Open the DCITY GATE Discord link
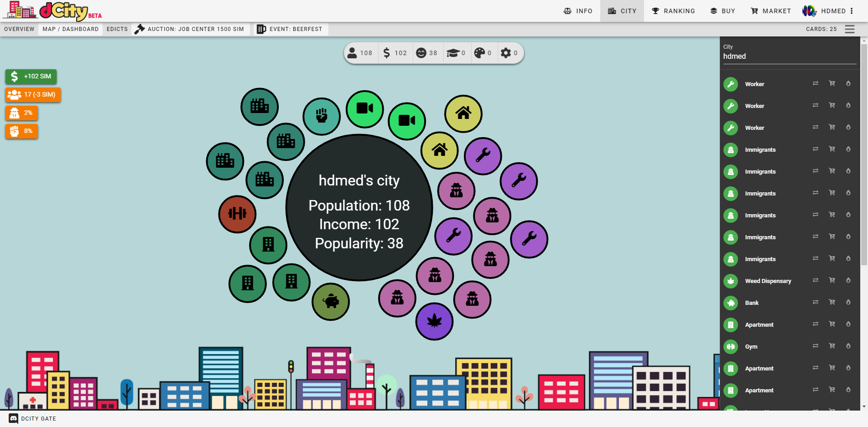The image size is (868, 427). tap(33, 419)
